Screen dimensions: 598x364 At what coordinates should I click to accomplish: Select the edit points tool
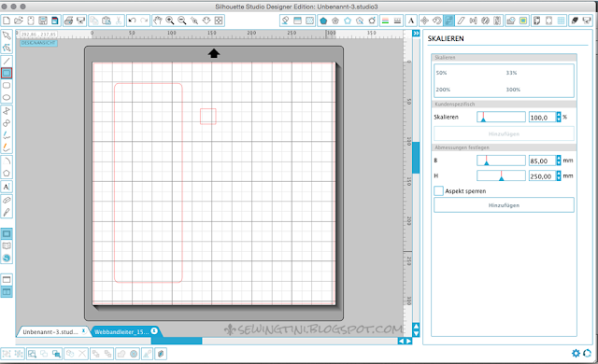pyautogui.click(x=7, y=48)
